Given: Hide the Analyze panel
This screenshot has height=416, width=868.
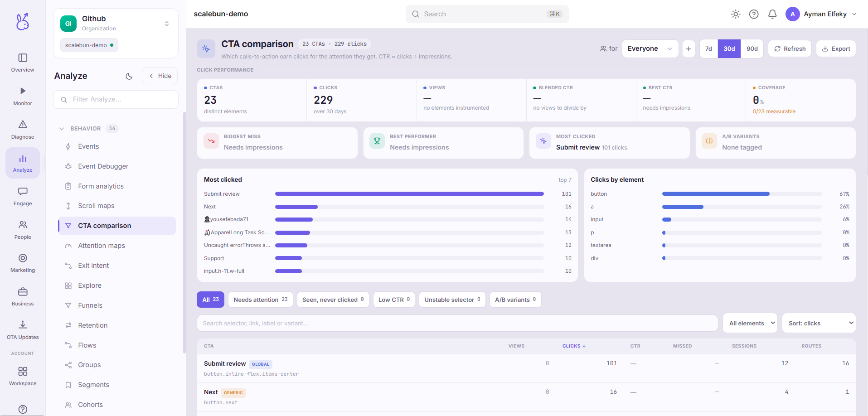Looking at the screenshot, I should tap(160, 76).
